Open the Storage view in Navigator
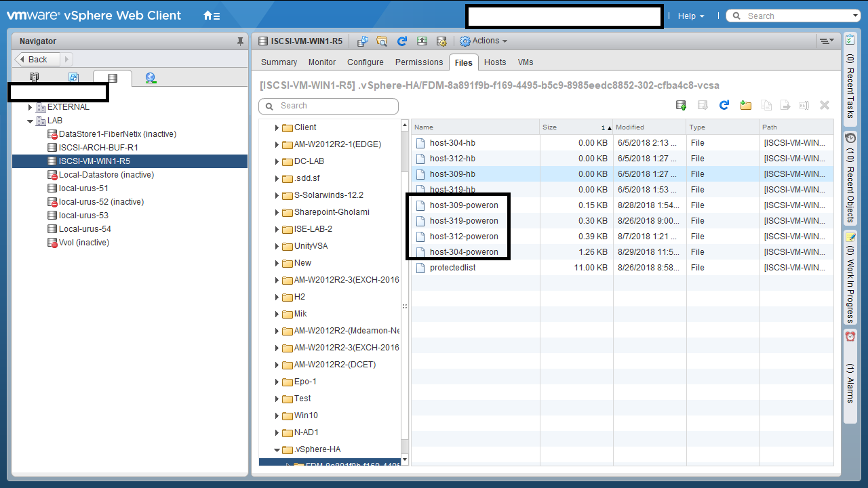 tap(112, 78)
